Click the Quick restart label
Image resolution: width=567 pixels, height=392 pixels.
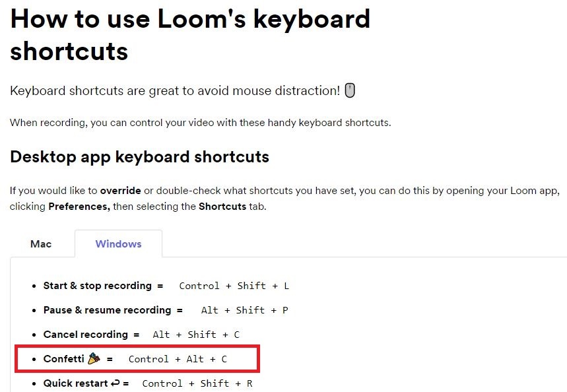point(75,383)
